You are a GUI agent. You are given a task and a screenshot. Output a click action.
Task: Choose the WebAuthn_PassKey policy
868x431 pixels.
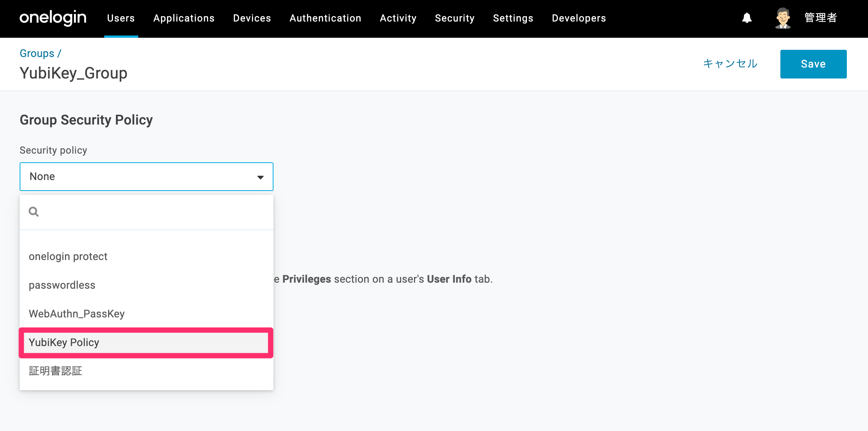(x=147, y=314)
